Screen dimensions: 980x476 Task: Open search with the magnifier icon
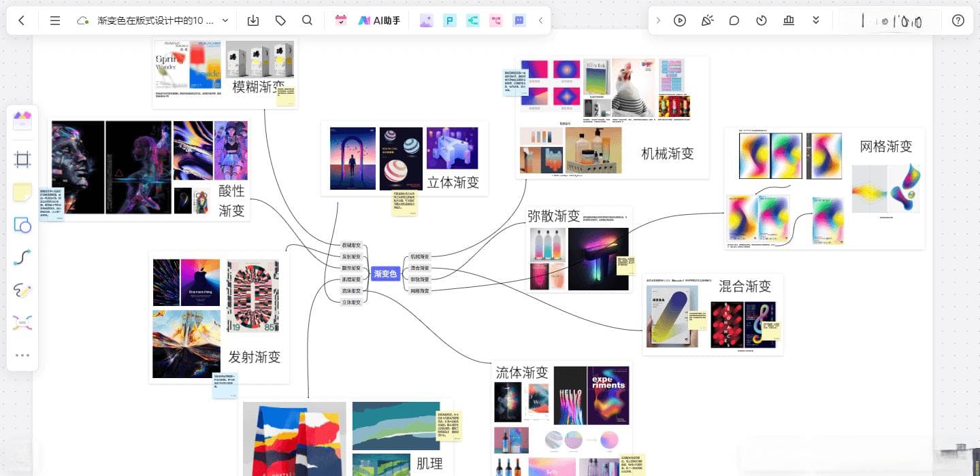pos(307,20)
